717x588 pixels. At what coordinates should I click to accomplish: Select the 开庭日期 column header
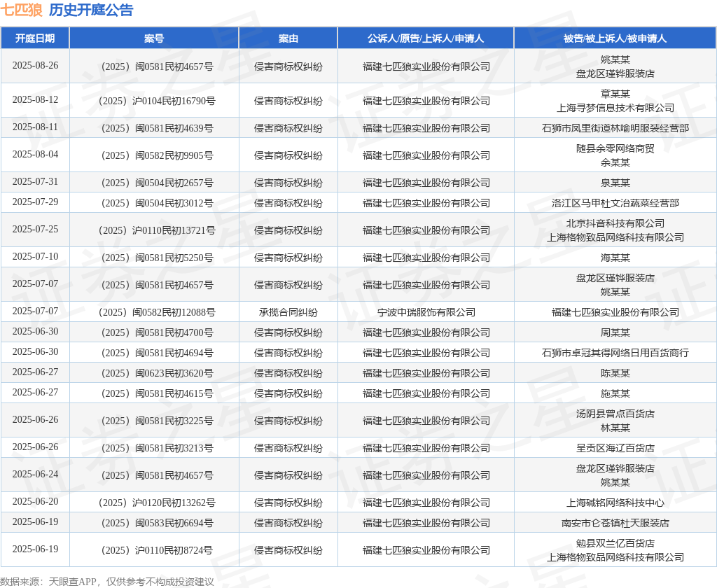pos(35,38)
